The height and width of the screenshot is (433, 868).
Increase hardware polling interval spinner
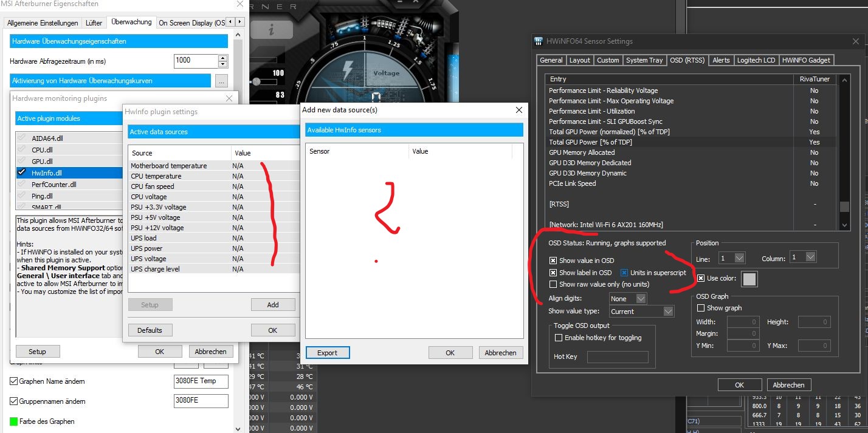222,58
